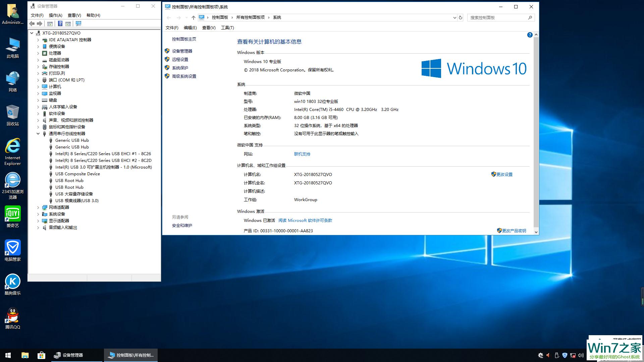Click 搜索控制面板 search field

(x=497, y=17)
